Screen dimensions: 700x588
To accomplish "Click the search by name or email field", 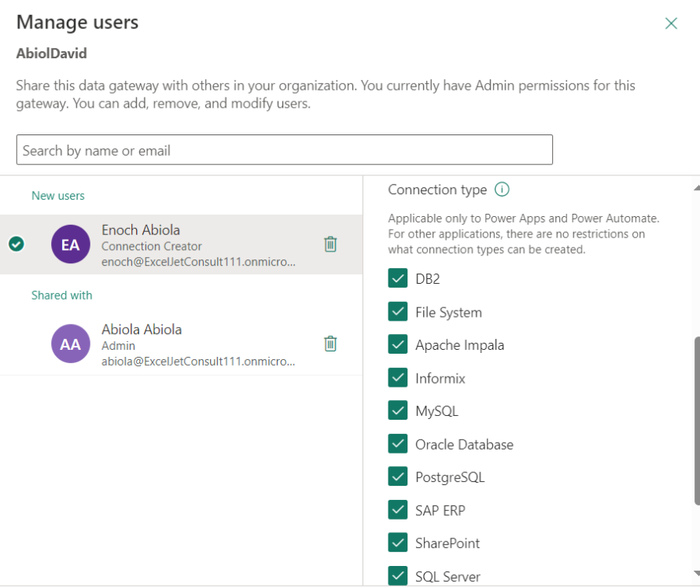I will click(x=284, y=149).
